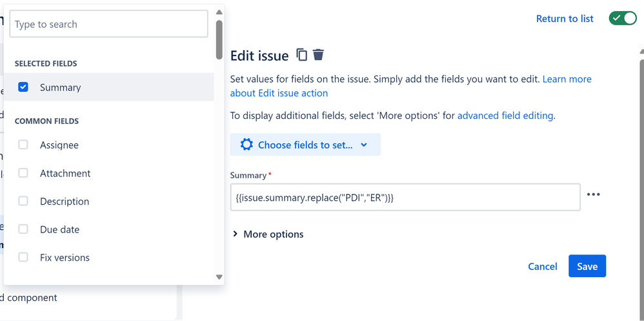Viewport: 644px width, 321px height.
Task: Select Fix versions in the field list
Action: coord(65,258)
